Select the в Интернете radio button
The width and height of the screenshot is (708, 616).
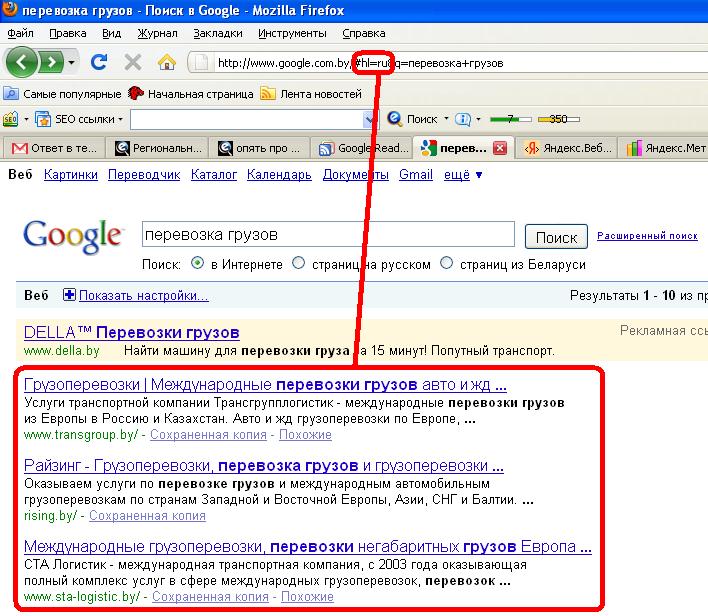pyautogui.click(x=197, y=263)
